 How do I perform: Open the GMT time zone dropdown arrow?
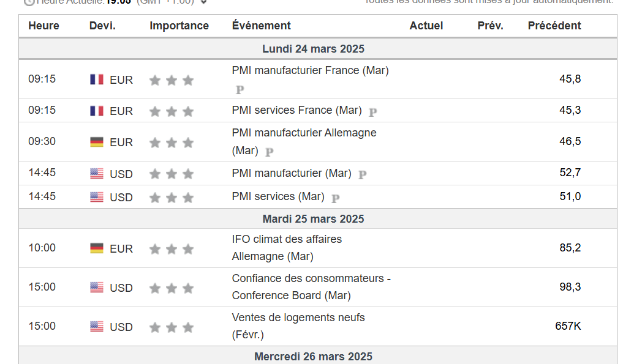tap(204, 2)
